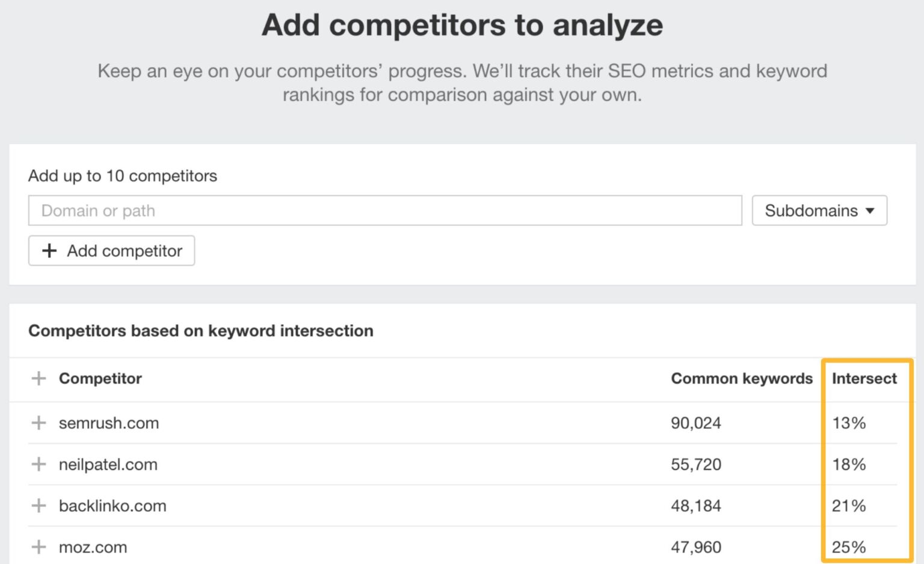
Task: Click the plus icon next to backlinko.com
Action: pos(38,506)
